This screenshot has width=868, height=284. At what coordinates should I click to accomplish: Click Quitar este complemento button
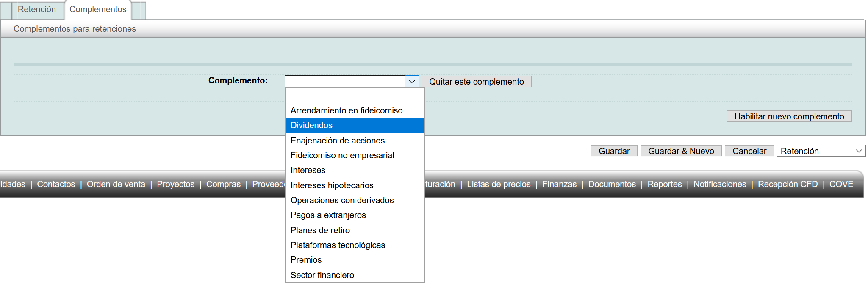click(476, 82)
